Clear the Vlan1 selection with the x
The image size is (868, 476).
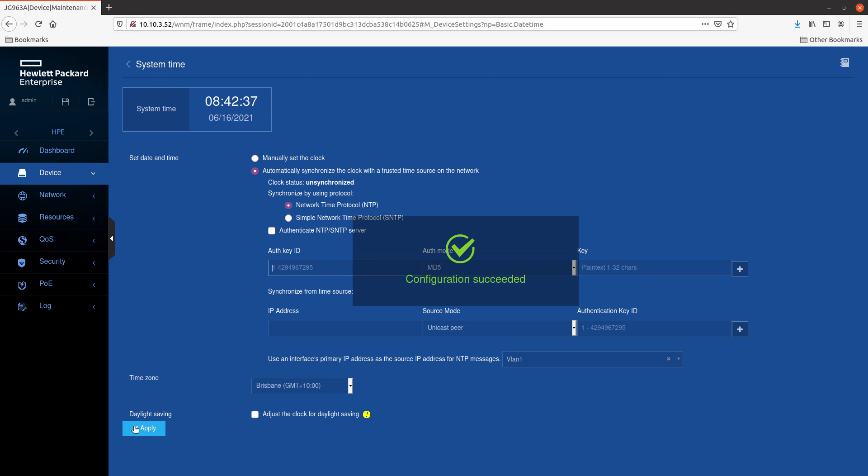click(x=669, y=359)
